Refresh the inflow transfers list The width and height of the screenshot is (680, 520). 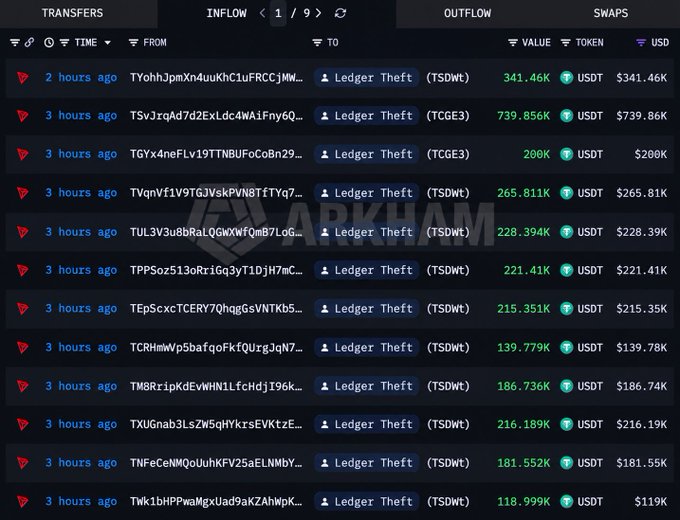point(340,13)
